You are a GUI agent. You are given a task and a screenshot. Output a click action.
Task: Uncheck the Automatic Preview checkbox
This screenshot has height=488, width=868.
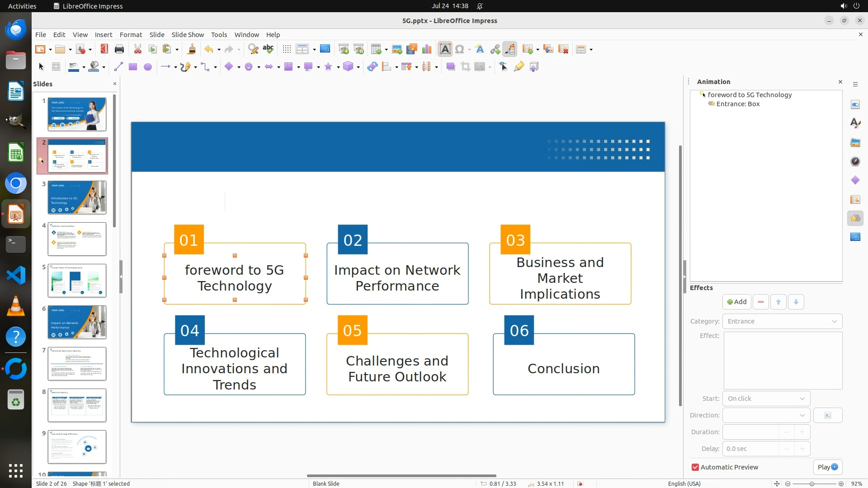pyautogui.click(x=695, y=467)
